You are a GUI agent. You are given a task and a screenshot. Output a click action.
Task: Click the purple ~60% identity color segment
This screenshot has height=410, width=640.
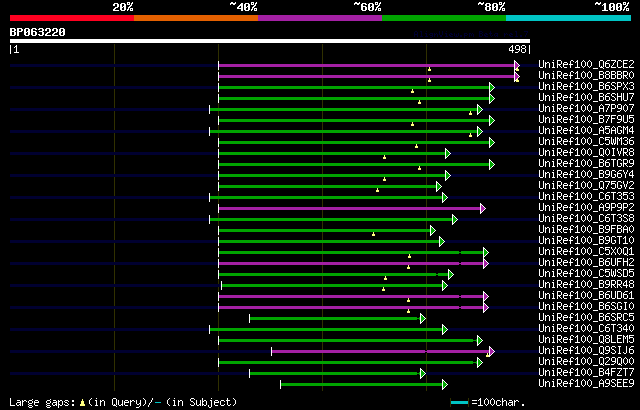pos(320,18)
